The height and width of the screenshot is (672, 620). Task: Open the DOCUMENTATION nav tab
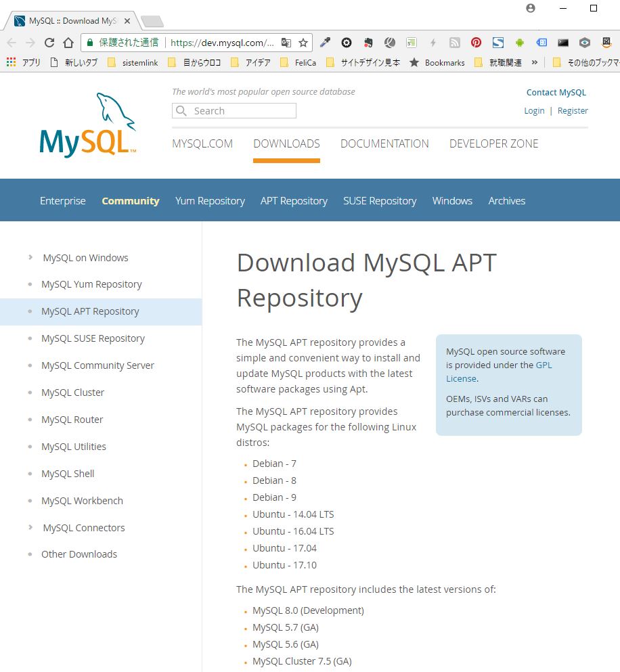384,143
